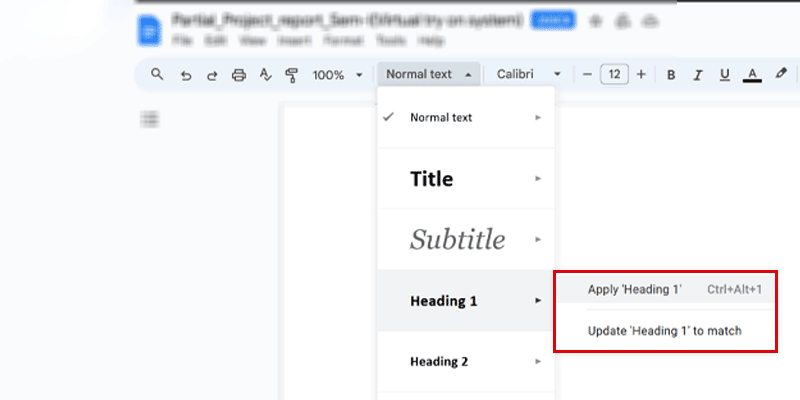The width and height of the screenshot is (800, 400).
Task: Click the search magnifier icon in toolbar
Action: (x=157, y=74)
